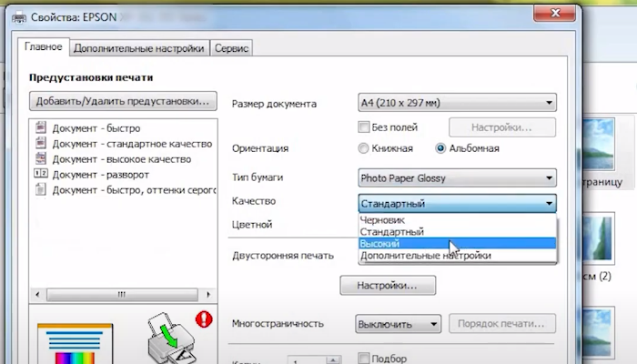Screen dimensions: 637x364
Task: Enable the 'Без полей' checkbox
Action: (x=364, y=127)
